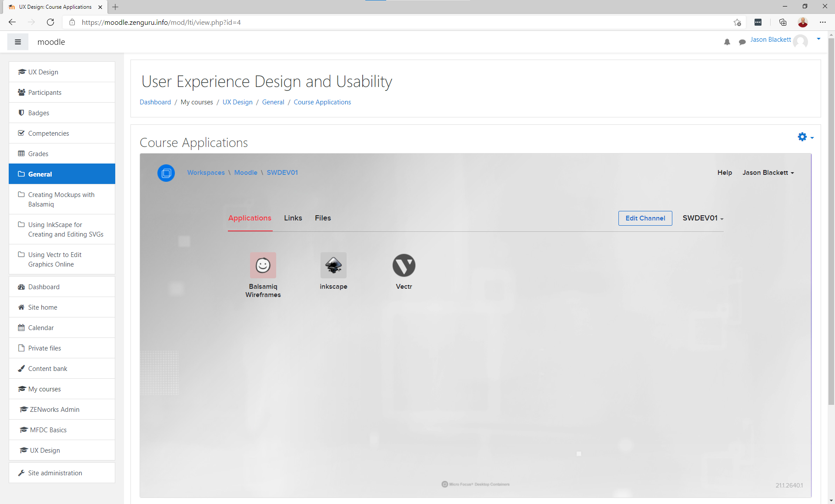Switch to the Links tab

coord(293,218)
